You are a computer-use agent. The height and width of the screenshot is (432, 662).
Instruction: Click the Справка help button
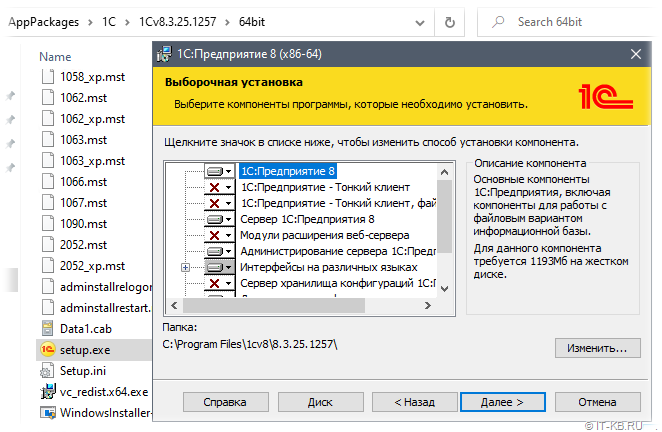225,402
